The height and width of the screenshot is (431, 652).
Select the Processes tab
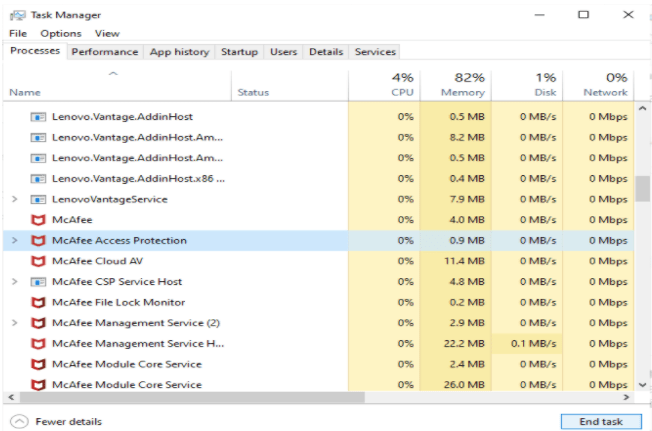coord(35,51)
